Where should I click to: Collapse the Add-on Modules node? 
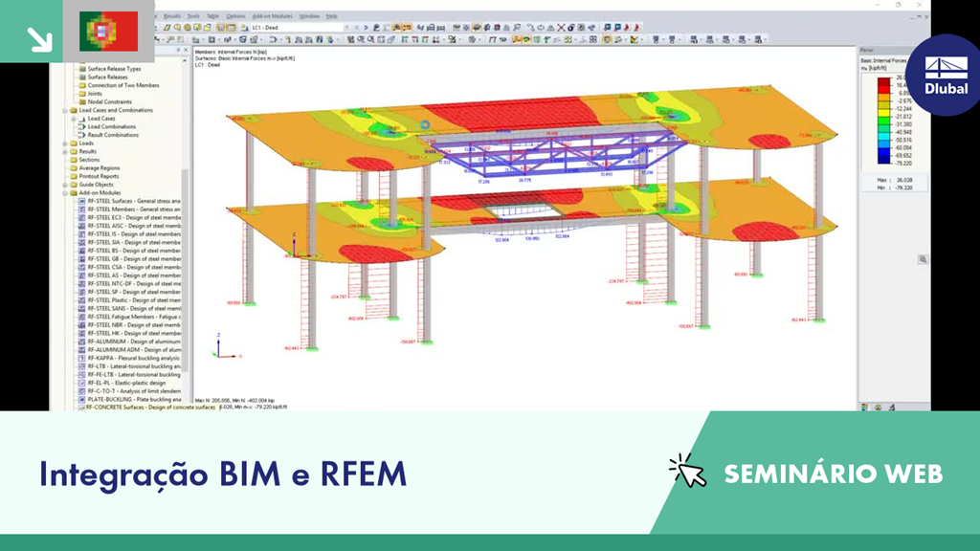(65, 192)
